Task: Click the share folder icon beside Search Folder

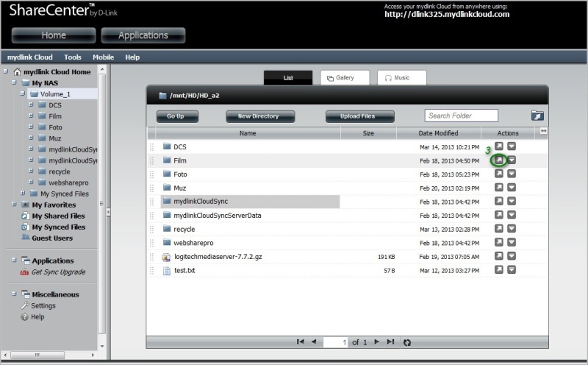Action: [537, 116]
